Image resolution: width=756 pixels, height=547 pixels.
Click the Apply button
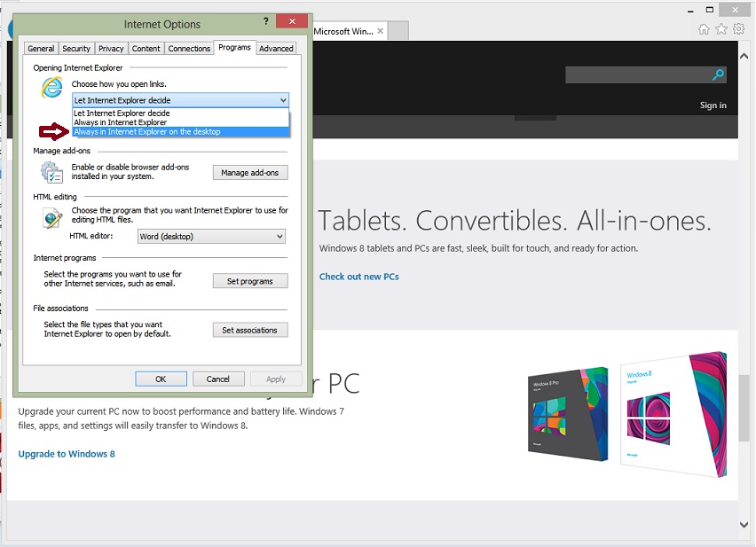pos(276,379)
